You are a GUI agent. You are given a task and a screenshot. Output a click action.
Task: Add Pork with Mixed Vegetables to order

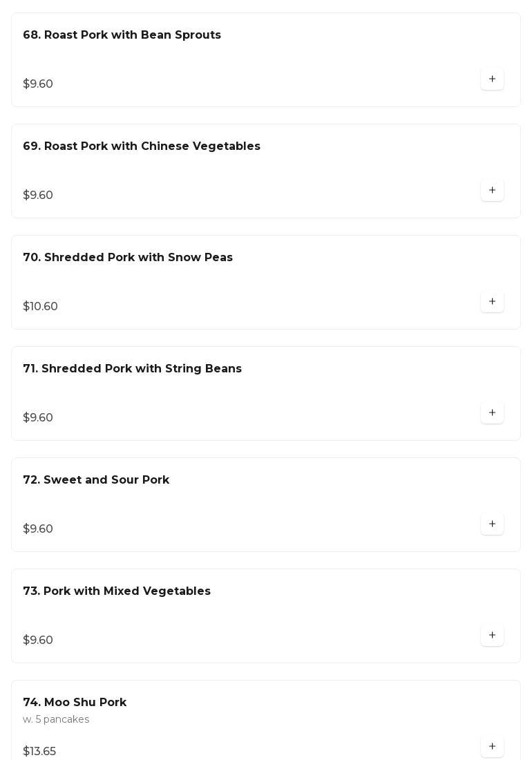coord(492,636)
